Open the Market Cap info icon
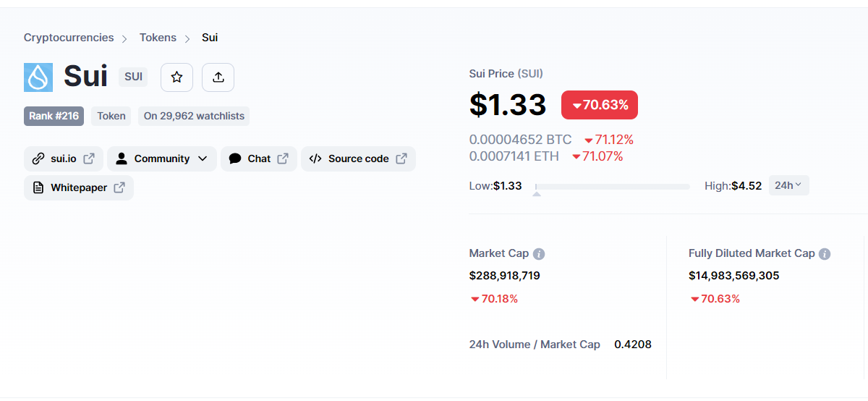This screenshot has height=401, width=868. (x=539, y=254)
